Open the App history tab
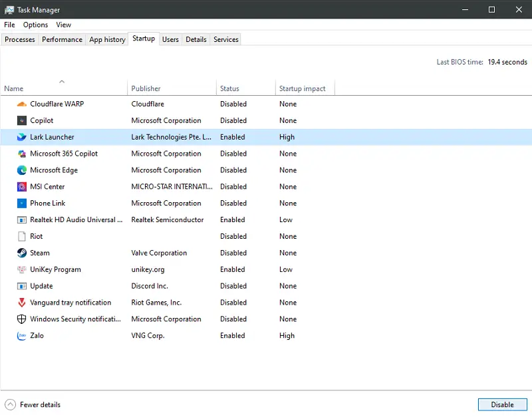 pyautogui.click(x=107, y=39)
